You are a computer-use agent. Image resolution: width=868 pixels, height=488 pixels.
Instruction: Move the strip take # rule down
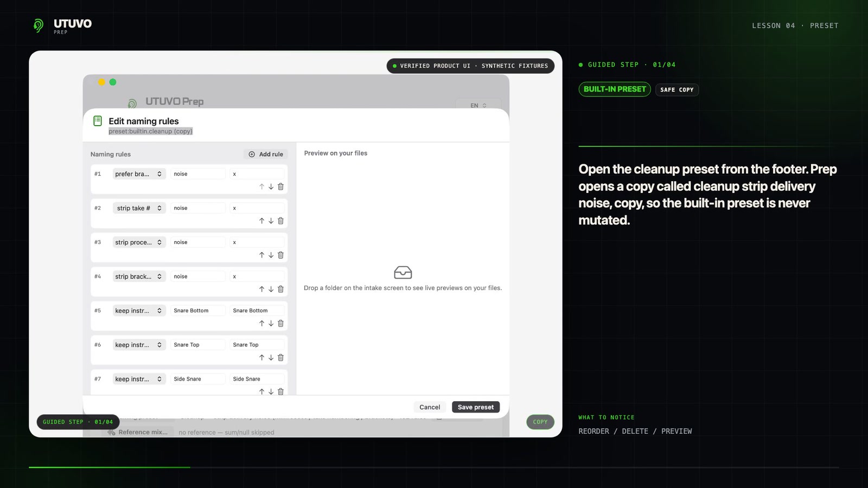pos(271,221)
